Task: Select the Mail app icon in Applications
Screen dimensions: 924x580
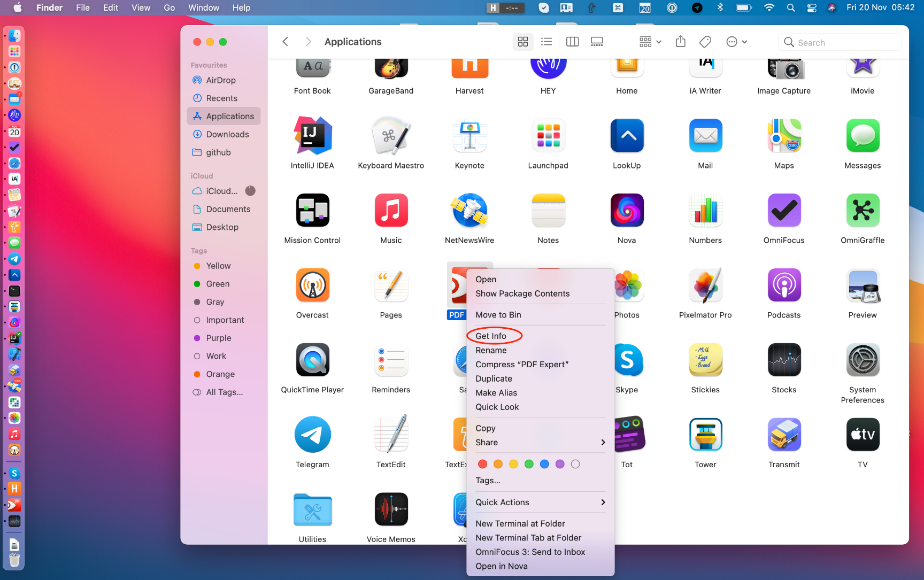Action: [x=705, y=136]
